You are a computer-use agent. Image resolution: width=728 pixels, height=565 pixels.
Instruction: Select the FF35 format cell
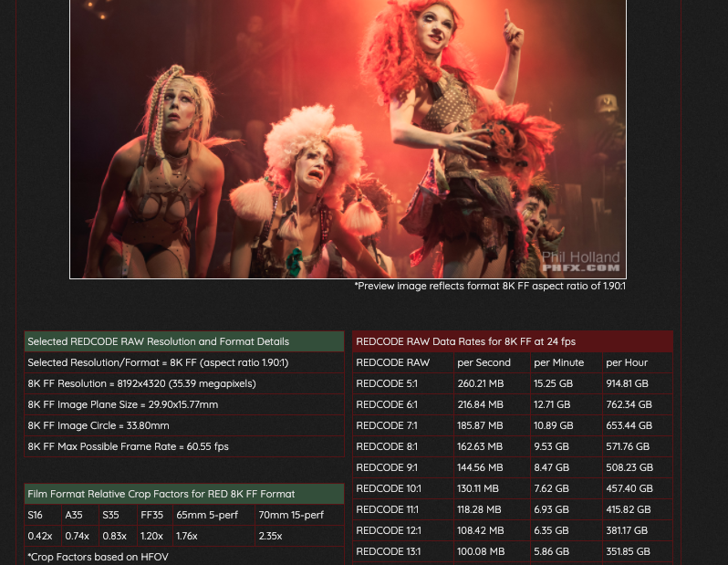point(154,515)
